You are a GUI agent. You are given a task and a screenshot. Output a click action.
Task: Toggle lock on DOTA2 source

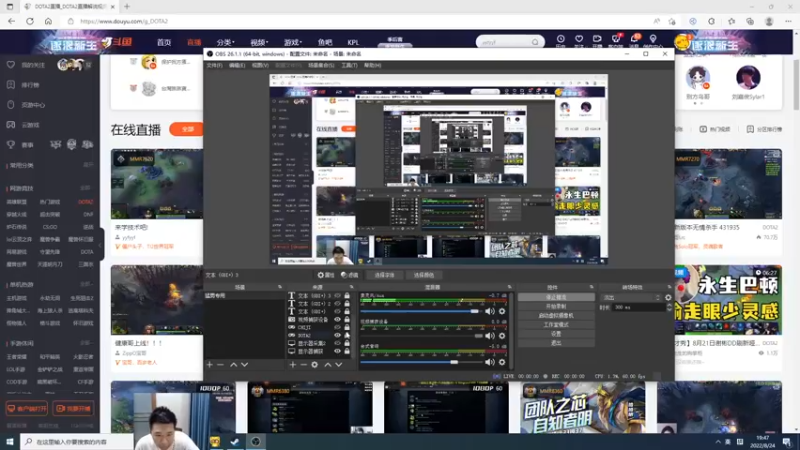click(347, 335)
